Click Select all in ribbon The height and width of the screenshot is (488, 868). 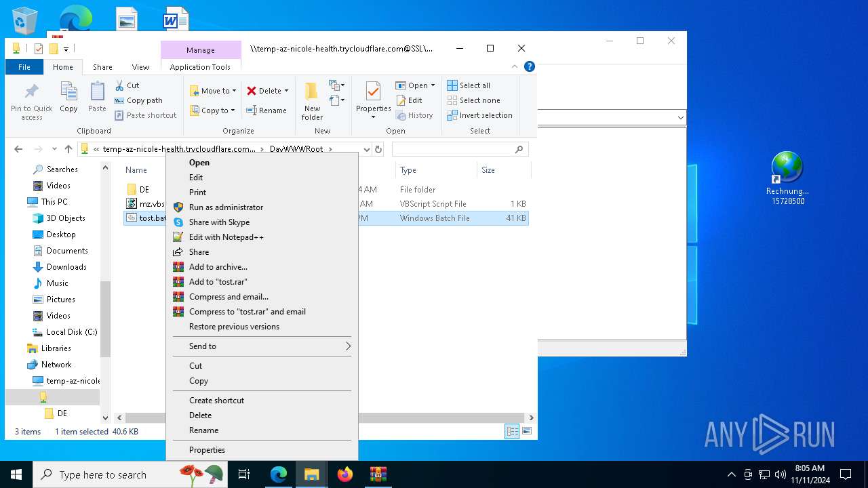pos(469,85)
